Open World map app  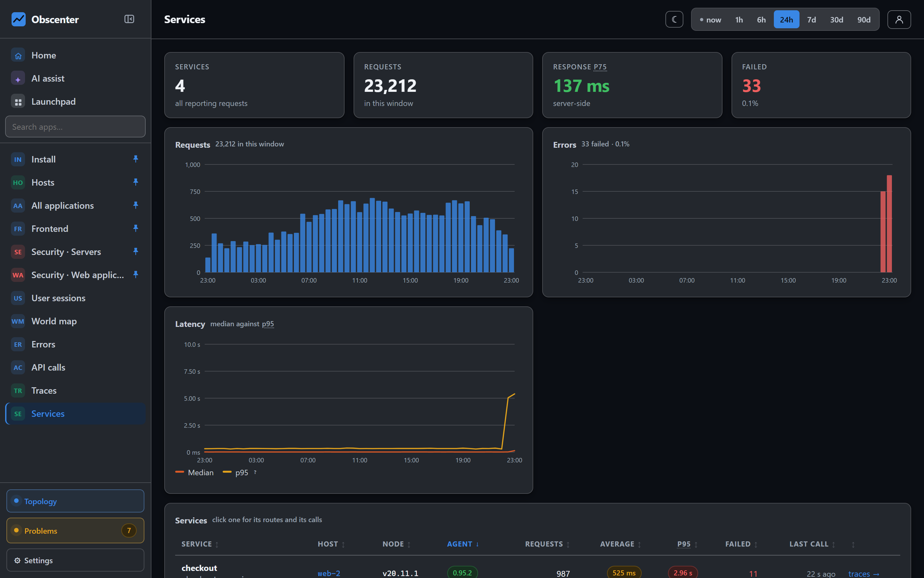click(x=76, y=321)
